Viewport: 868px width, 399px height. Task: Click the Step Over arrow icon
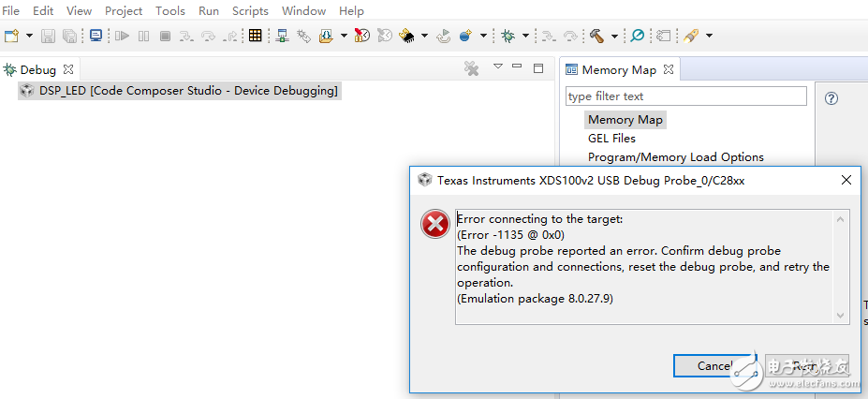[x=208, y=36]
